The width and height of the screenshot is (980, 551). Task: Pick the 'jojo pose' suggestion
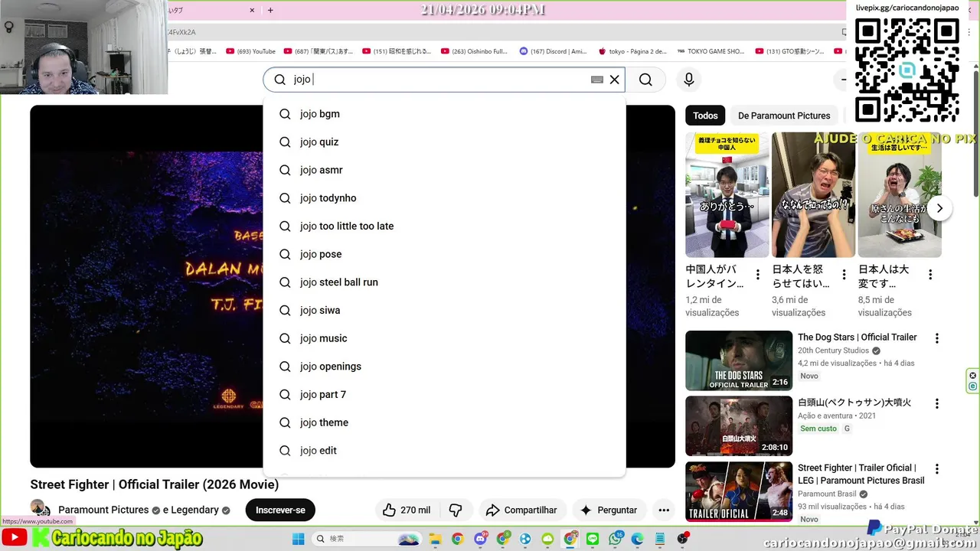coord(444,254)
